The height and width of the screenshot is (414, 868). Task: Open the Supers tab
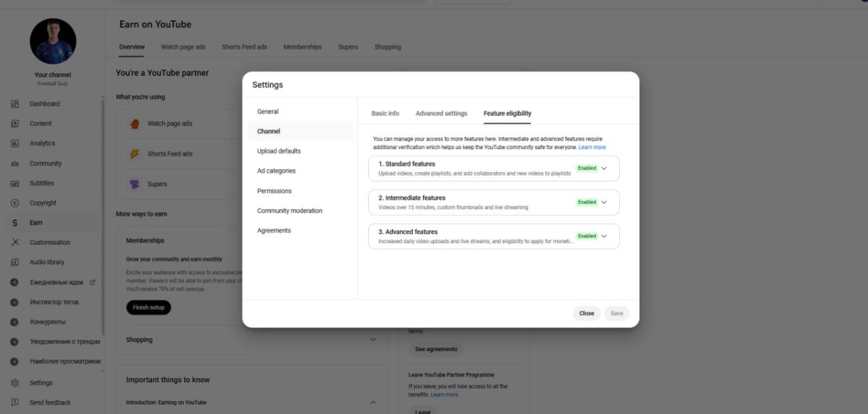pyautogui.click(x=348, y=47)
